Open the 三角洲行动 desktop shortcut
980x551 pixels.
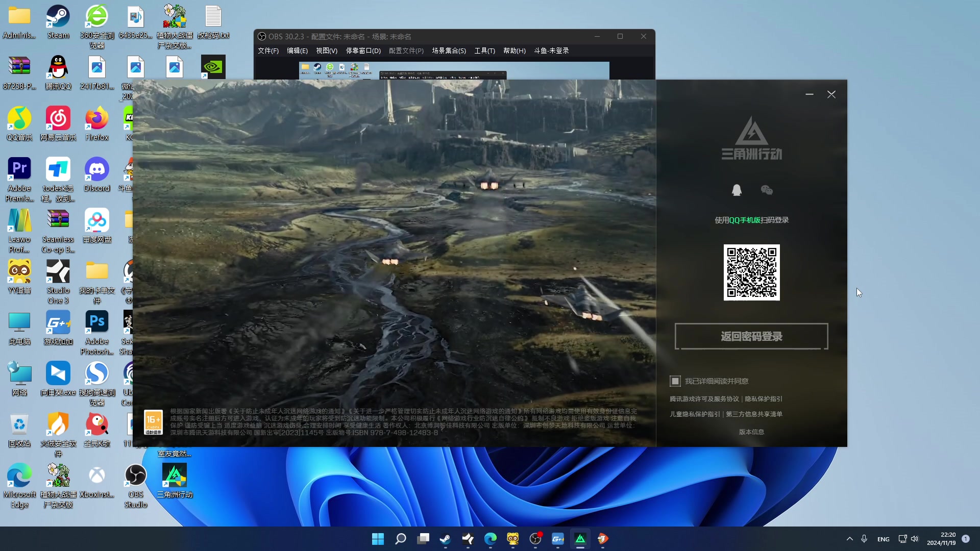[x=175, y=481]
